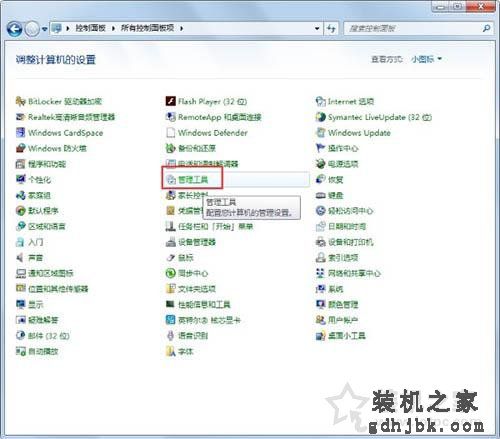Open the 颜色管理 link
The width and height of the screenshot is (500, 439).
click(343, 304)
